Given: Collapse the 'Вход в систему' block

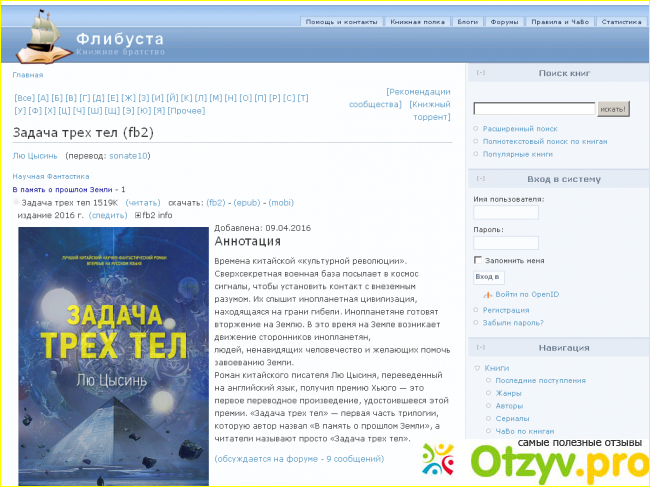Looking at the screenshot, I should click(x=481, y=179).
